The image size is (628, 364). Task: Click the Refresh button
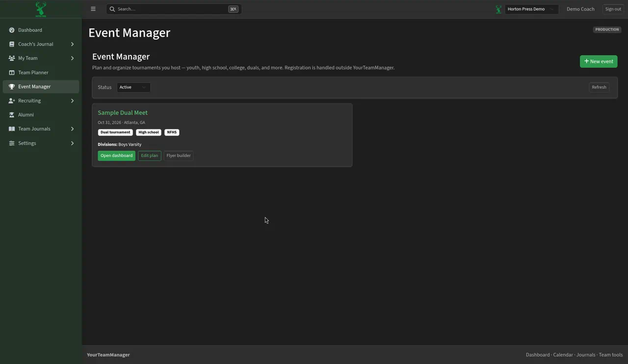[x=599, y=87]
